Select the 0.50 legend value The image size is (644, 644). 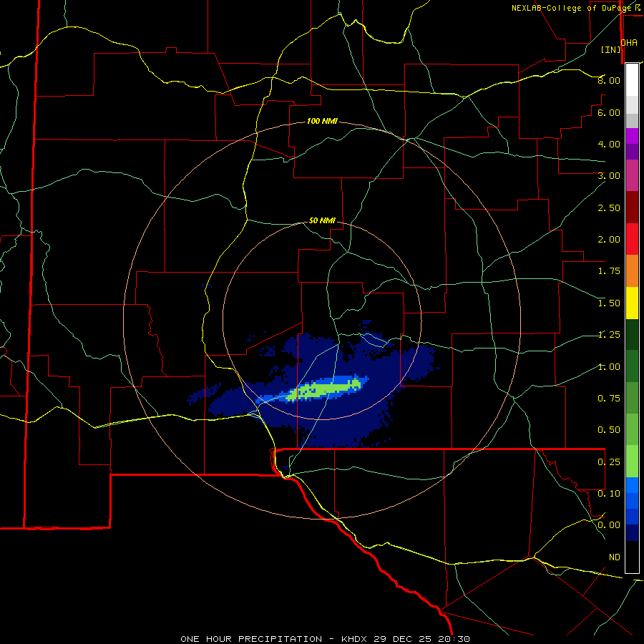pyautogui.click(x=609, y=430)
